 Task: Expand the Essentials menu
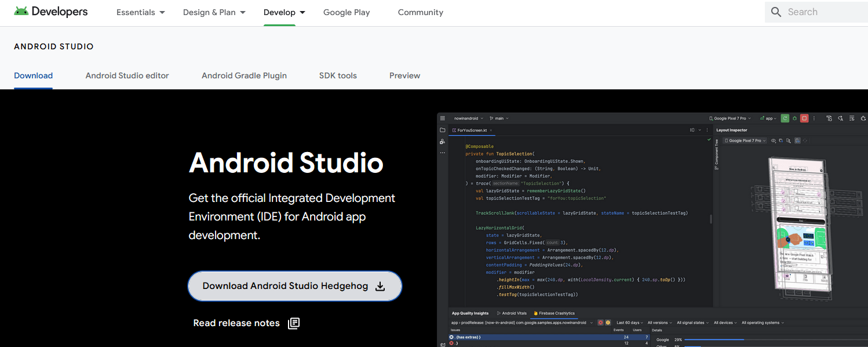[x=141, y=12]
